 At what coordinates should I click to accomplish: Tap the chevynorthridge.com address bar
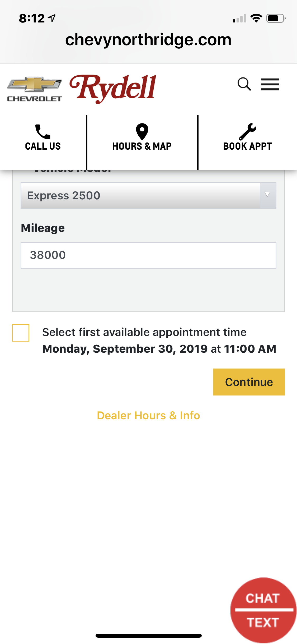click(148, 40)
